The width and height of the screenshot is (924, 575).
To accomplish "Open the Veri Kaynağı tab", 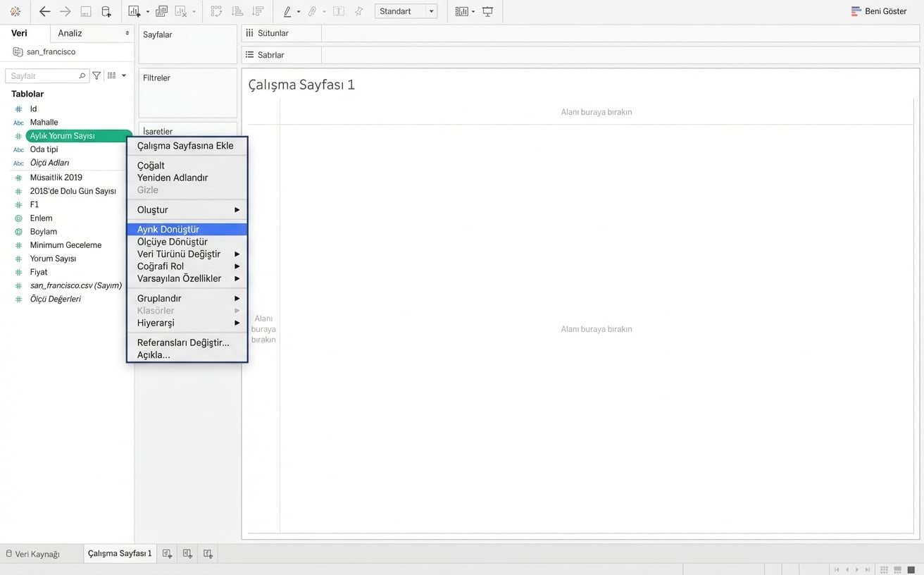I will pos(33,554).
